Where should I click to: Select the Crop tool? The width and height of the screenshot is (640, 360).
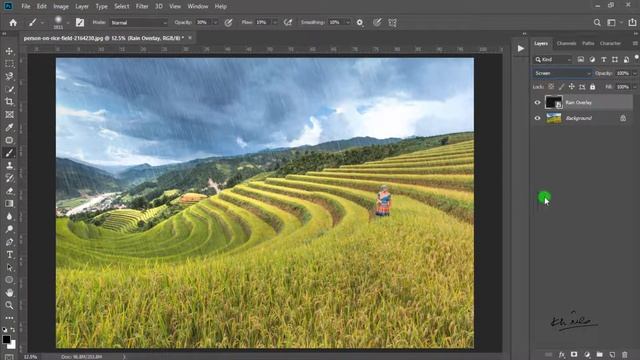[x=9, y=102]
